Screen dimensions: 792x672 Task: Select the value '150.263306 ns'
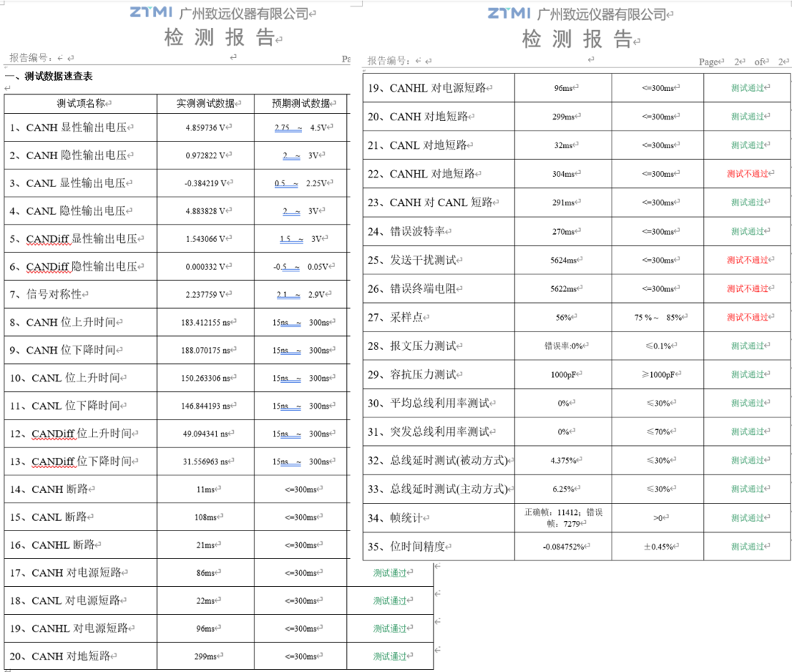pyautogui.click(x=205, y=378)
